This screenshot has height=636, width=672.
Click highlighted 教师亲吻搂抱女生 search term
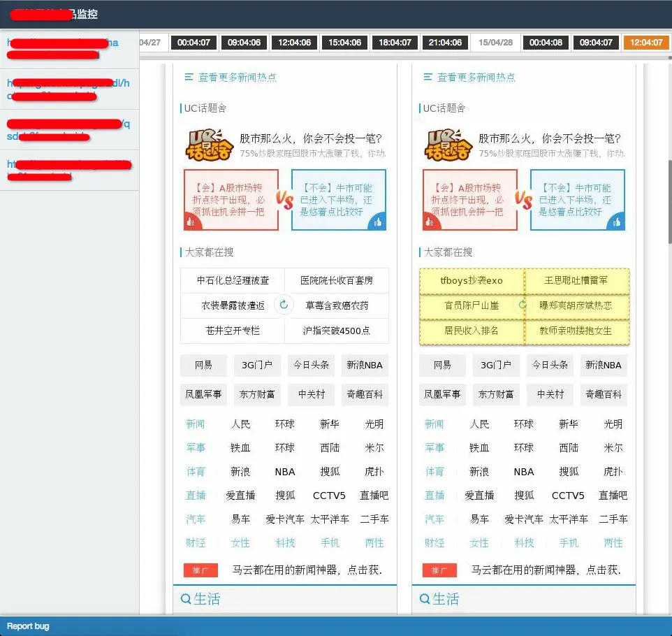click(576, 331)
